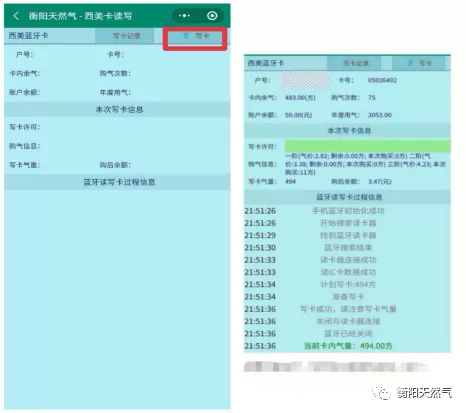The image size is (466, 413).
Task: Click 本次写卡信息 header in the filled example
Action: (x=349, y=131)
